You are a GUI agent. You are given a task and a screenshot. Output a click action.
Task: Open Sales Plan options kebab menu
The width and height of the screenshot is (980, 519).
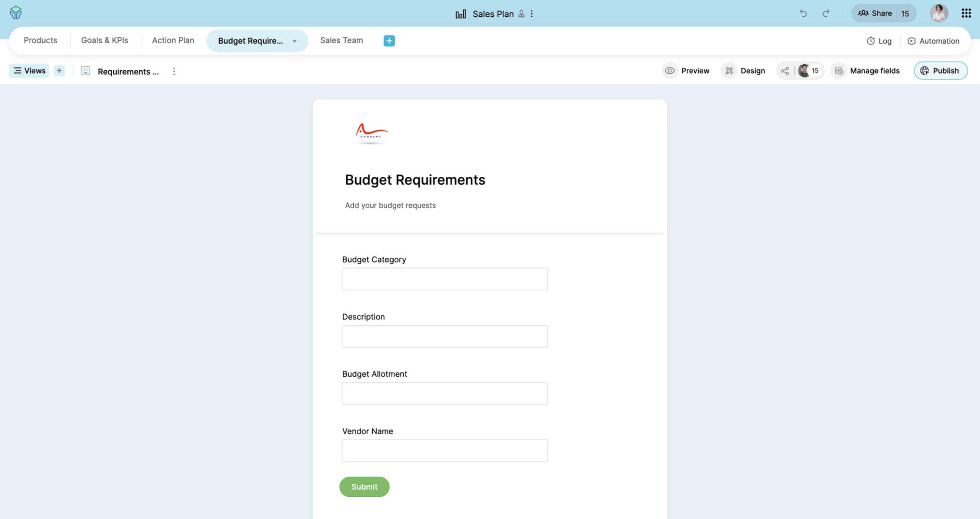[x=532, y=14]
